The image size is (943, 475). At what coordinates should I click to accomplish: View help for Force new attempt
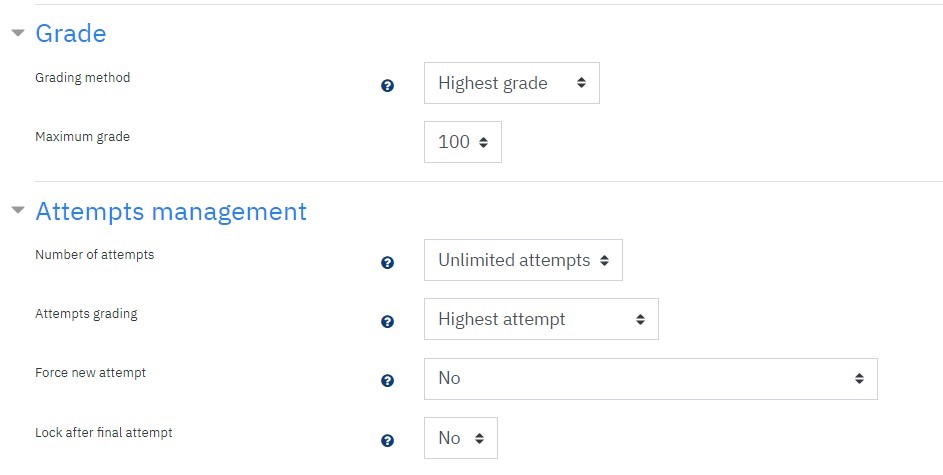387,381
